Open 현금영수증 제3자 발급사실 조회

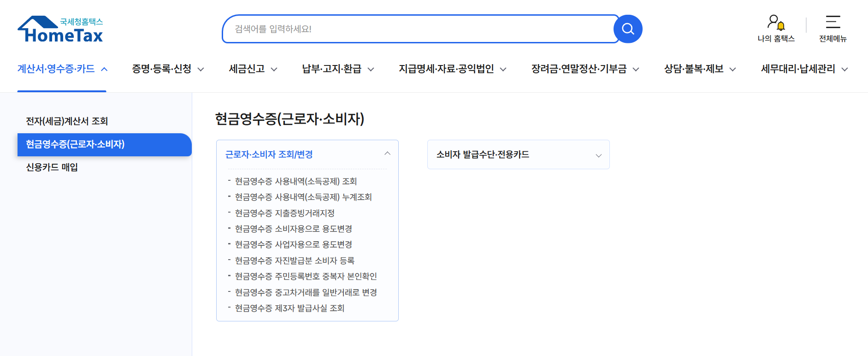[x=289, y=308]
